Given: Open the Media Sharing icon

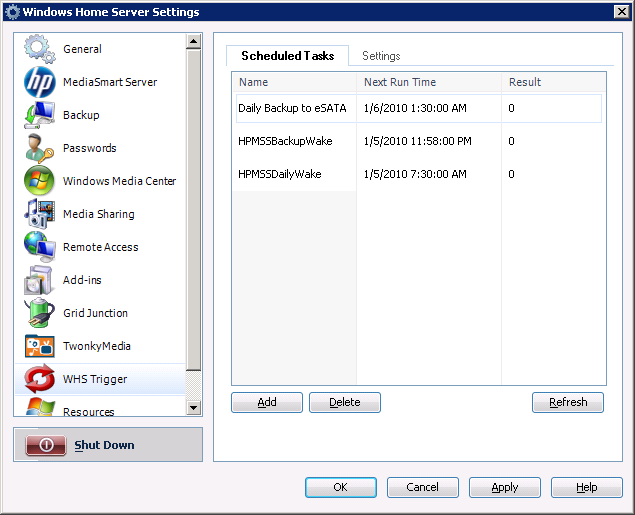Looking at the screenshot, I should [x=39, y=214].
